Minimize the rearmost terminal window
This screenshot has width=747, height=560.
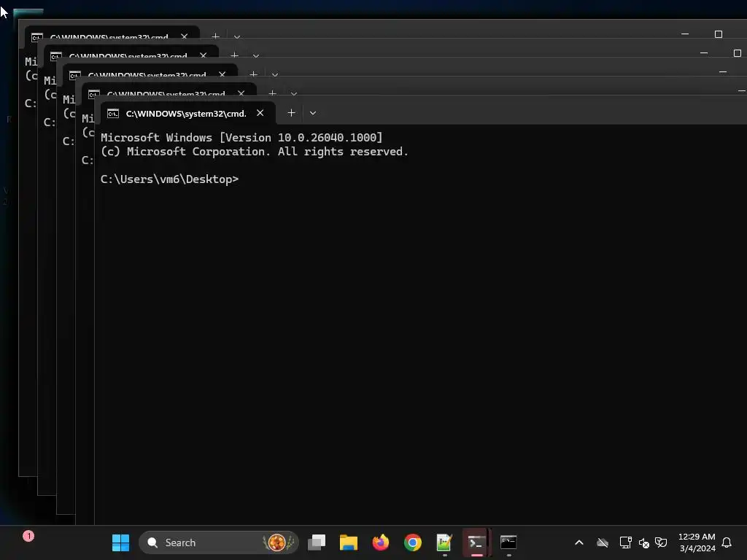pyautogui.click(x=685, y=34)
